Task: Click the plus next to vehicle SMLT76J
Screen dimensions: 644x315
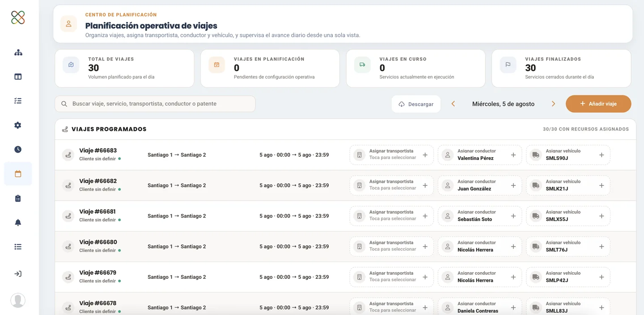Action: pos(602,247)
